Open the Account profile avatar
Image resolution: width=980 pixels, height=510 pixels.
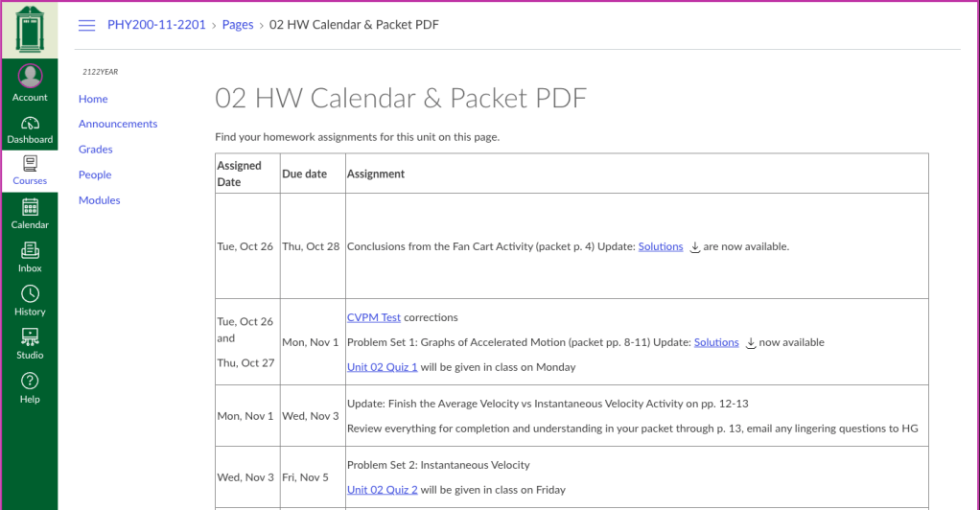click(30, 77)
